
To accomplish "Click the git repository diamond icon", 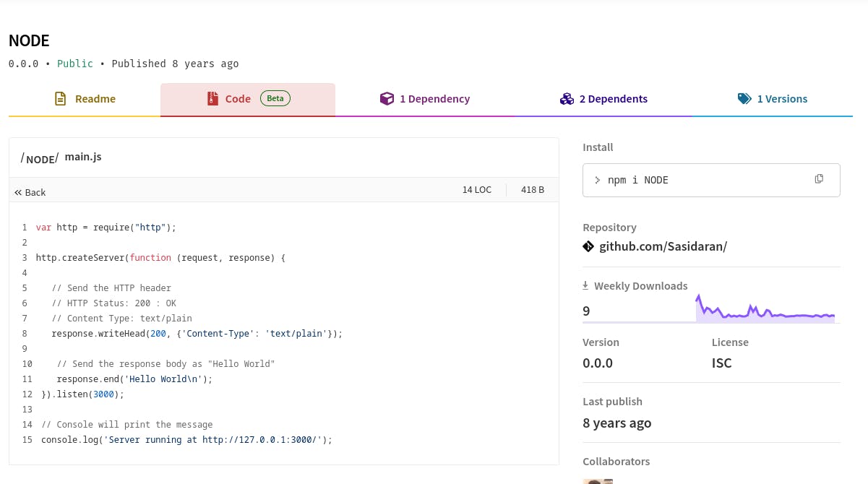I will tap(588, 246).
